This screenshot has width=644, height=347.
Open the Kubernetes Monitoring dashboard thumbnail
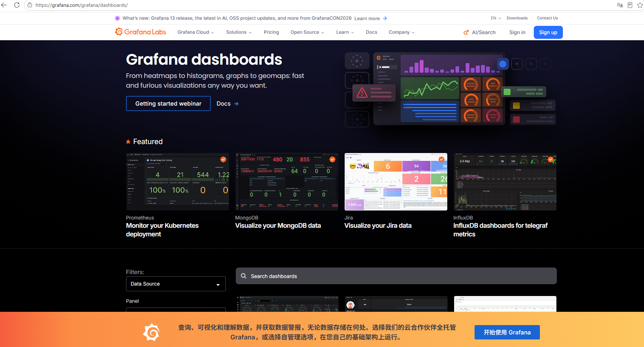tap(178, 182)
